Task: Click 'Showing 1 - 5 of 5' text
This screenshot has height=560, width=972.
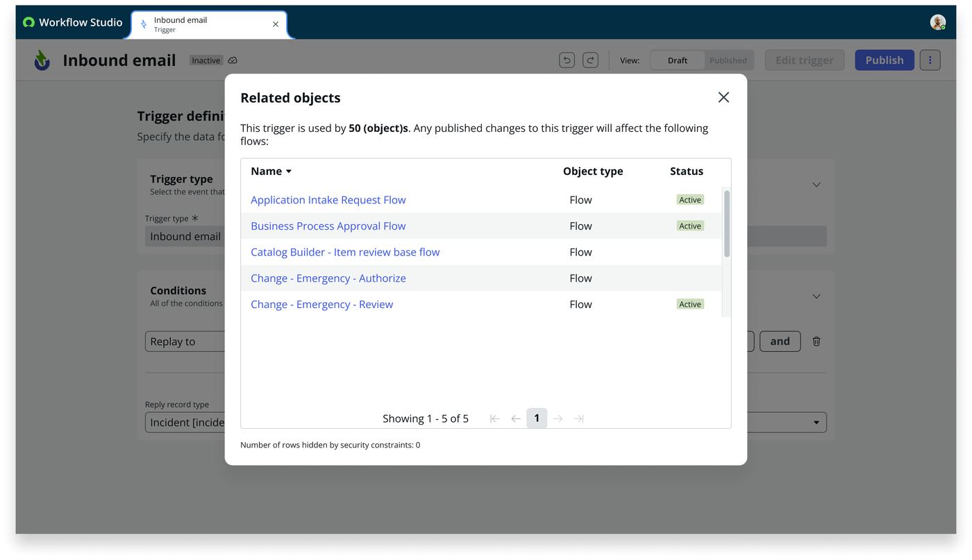Action: coord(426,418)
